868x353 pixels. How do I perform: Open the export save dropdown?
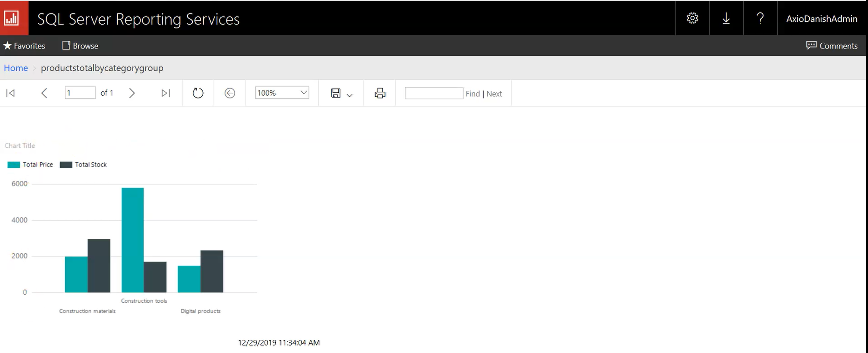pyautogui.click(x=341, y=94)
